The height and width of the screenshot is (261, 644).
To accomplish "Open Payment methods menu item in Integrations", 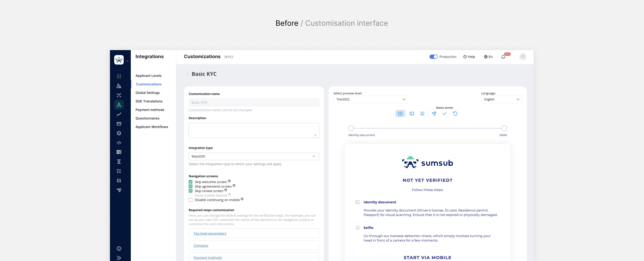I will [150, 110].
